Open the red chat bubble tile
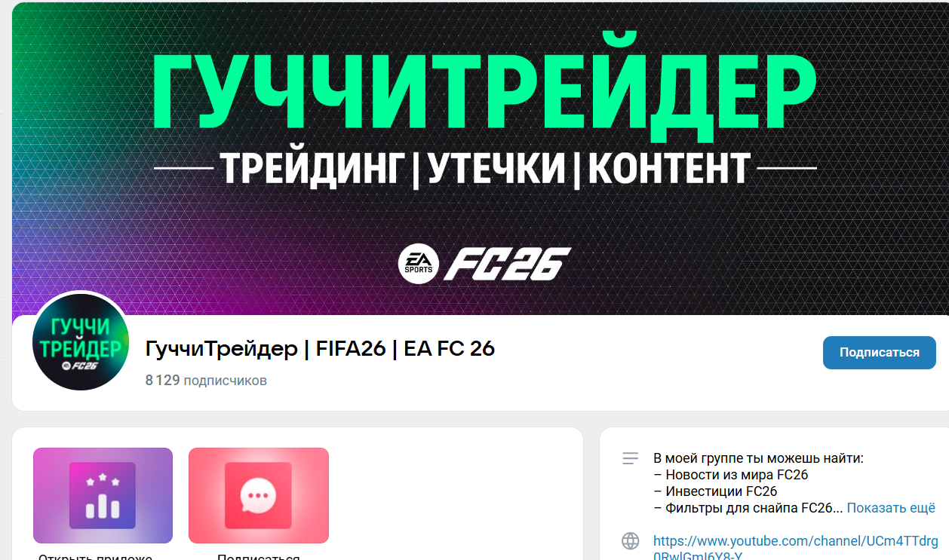The height and width of the screenshot is (560, 949). 259,495
